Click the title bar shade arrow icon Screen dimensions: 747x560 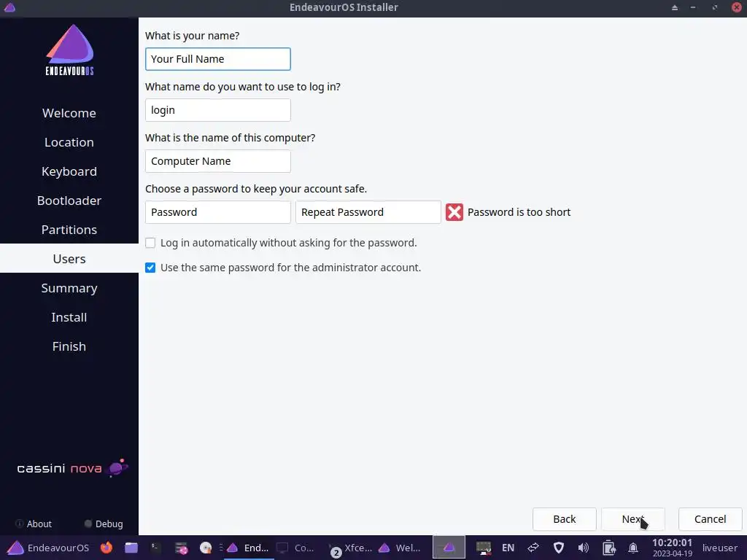pos(675,7)
